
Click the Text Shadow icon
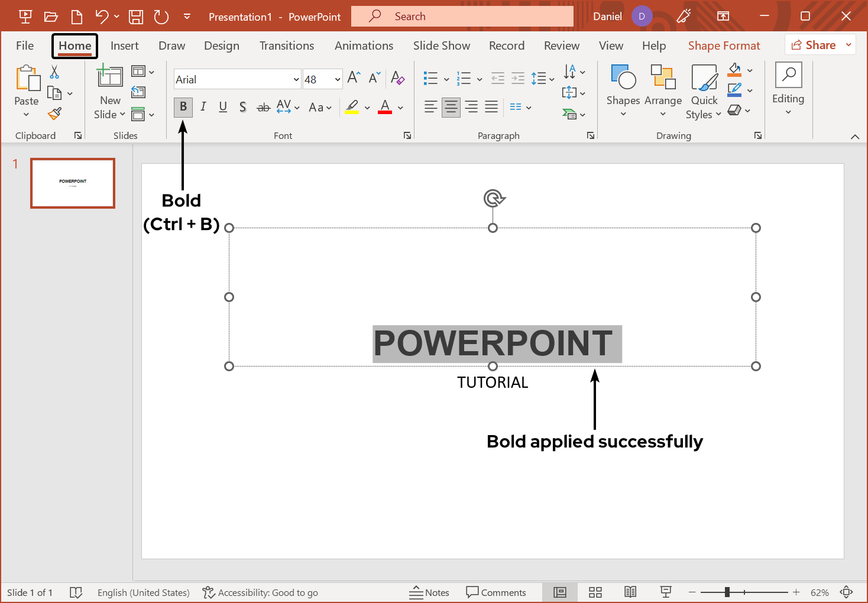pos(242,107)
